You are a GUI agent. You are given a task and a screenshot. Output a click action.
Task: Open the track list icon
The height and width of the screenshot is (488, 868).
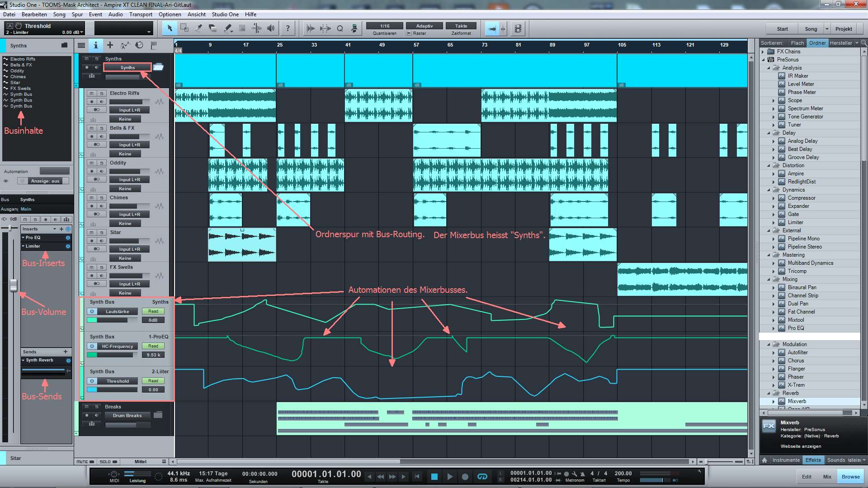[81, 45]
